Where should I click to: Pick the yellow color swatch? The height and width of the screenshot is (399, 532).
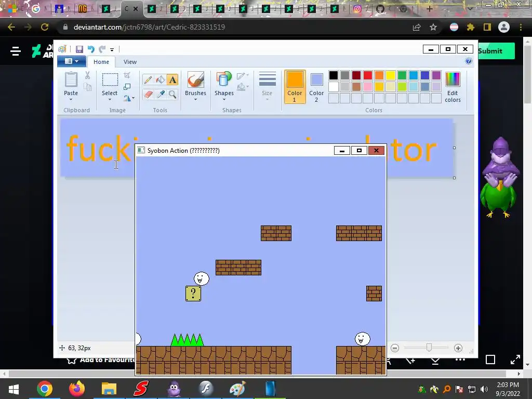tap(391, 75)
